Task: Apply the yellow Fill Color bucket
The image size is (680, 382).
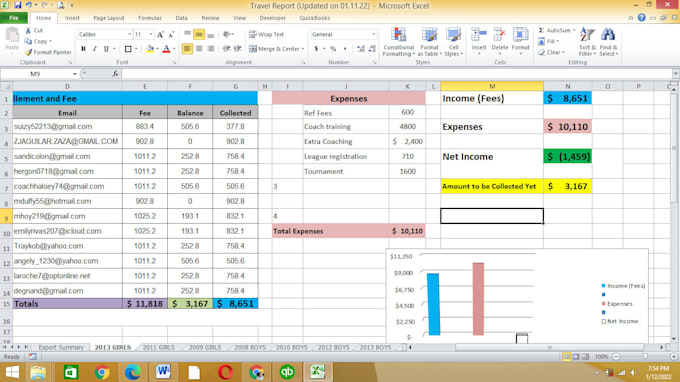Action: click(150, 49)
